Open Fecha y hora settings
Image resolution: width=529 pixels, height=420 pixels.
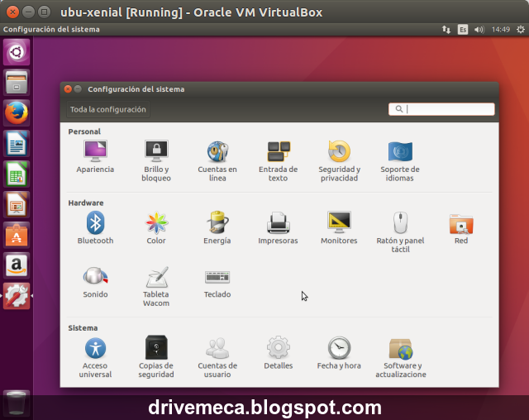pos(339,352)
